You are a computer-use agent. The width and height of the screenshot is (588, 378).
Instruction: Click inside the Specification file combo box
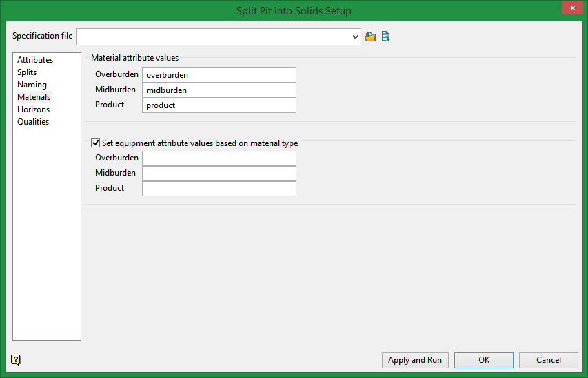214,36
